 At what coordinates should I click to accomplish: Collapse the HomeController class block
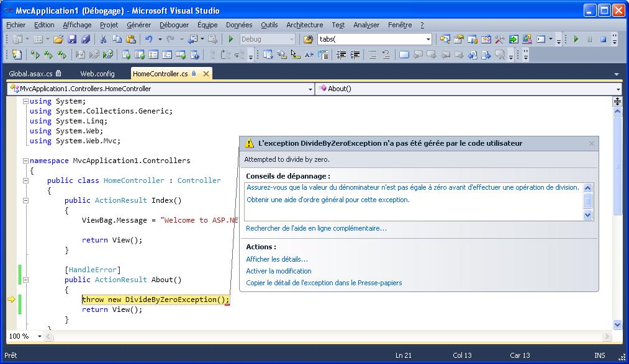pyautogui.click(x=25, y=180)
